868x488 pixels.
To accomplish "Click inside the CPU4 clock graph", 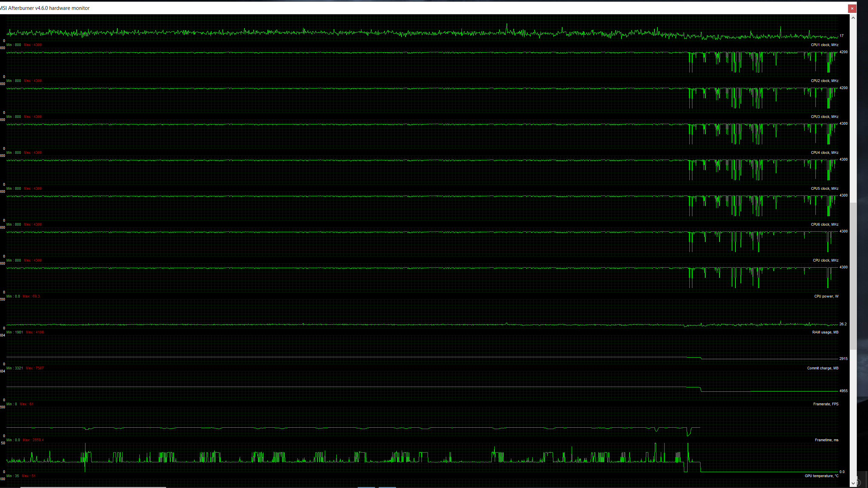I will coord(339,170).
